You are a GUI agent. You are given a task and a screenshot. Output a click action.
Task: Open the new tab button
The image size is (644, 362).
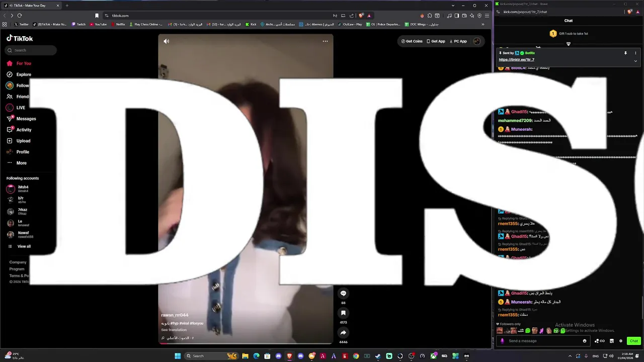click(x=67, y=6)
